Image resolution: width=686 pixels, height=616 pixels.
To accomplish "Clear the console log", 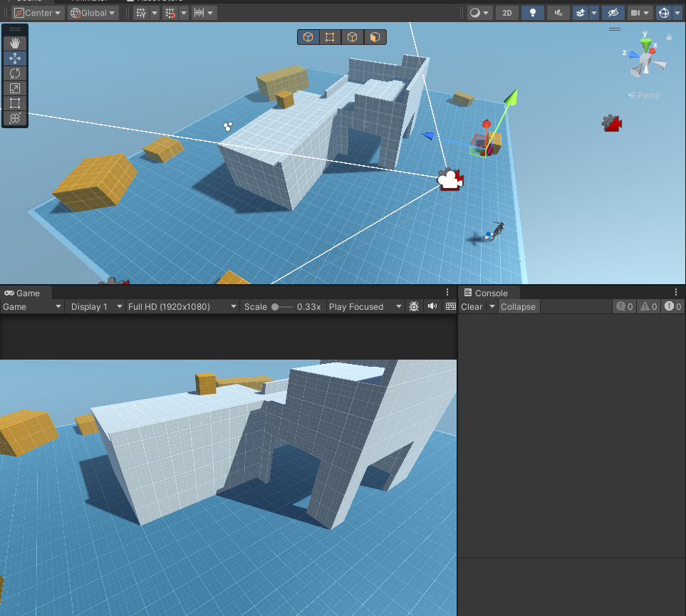I will tap(472, 307).
